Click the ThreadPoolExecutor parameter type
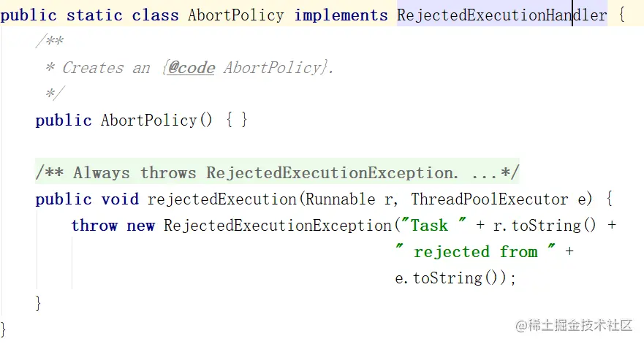This screenshot has width=644, height=344. (x=490, y=199)
